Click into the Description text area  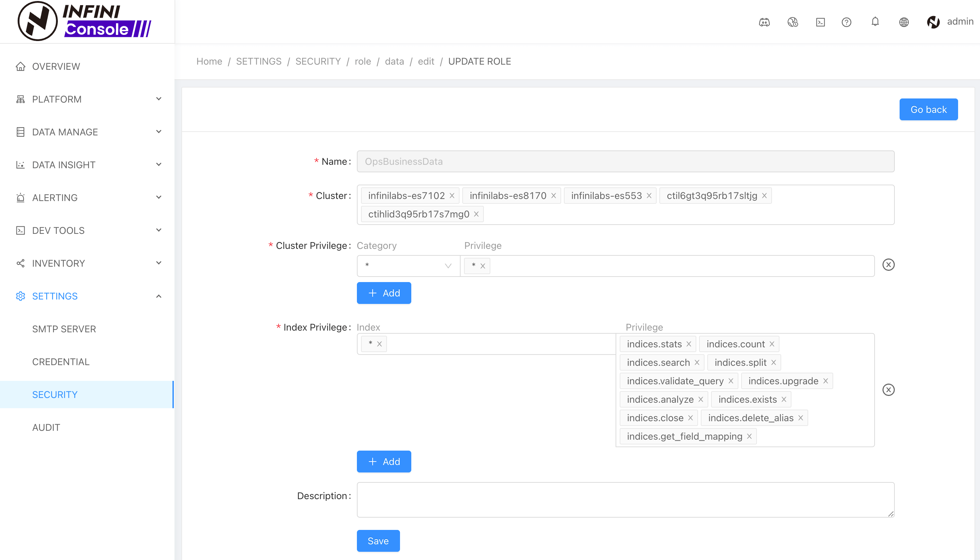[625, 499]
